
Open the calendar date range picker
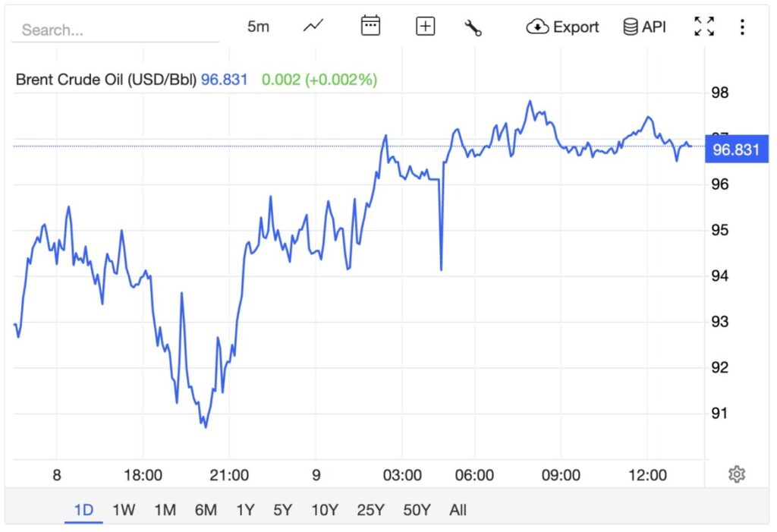370,25
